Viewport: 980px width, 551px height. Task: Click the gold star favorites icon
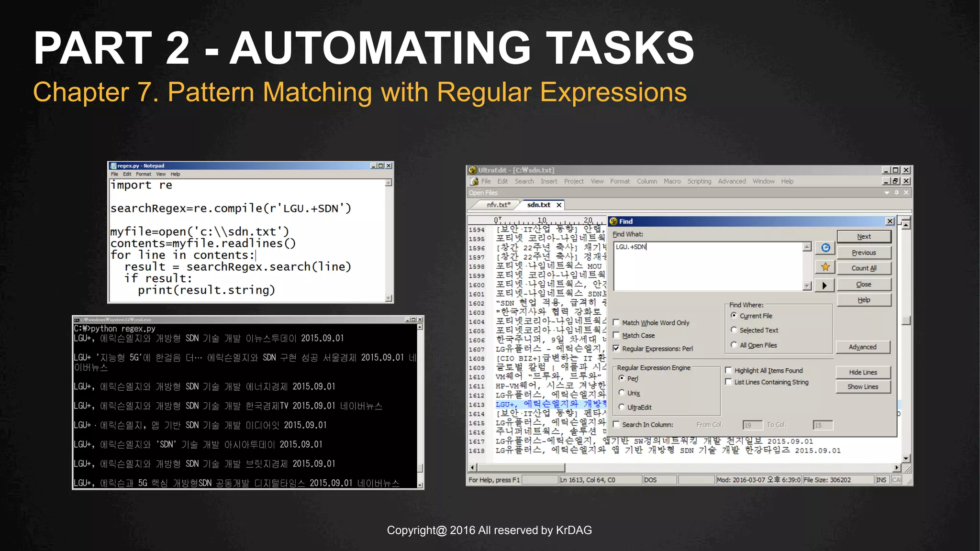click(x=825, y=267)
